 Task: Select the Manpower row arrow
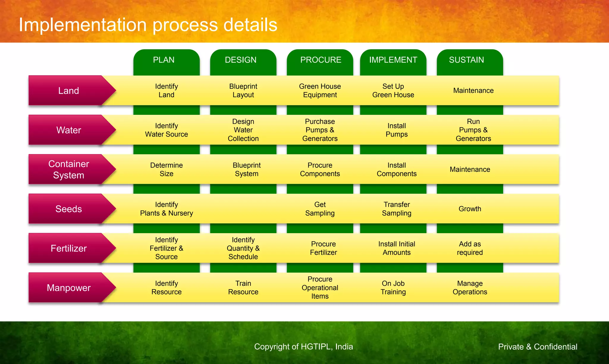[x=69, y=288]
